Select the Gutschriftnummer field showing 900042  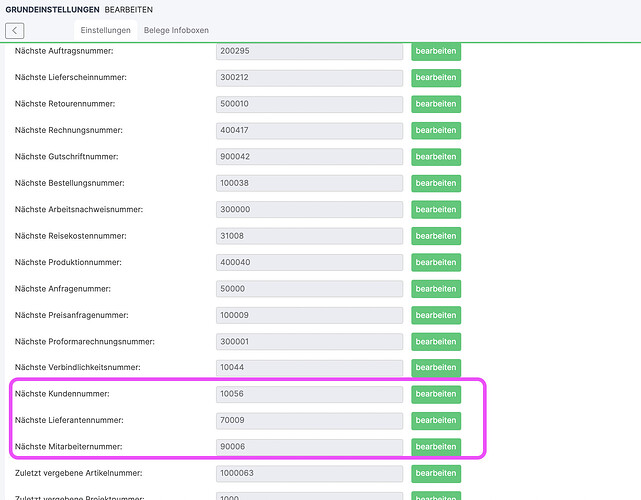tap(309, 157)
